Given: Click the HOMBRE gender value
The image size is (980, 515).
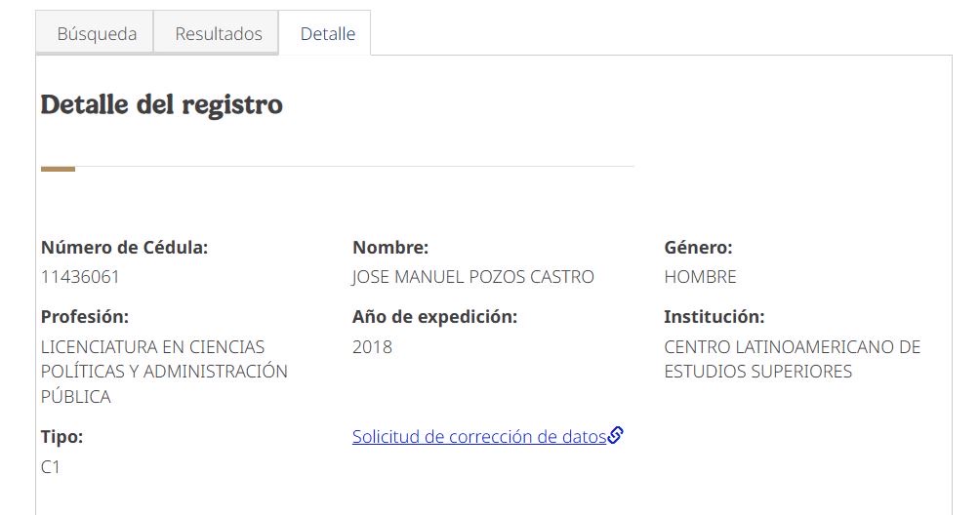Looking at the screenshot, I should tap(700, 277).
